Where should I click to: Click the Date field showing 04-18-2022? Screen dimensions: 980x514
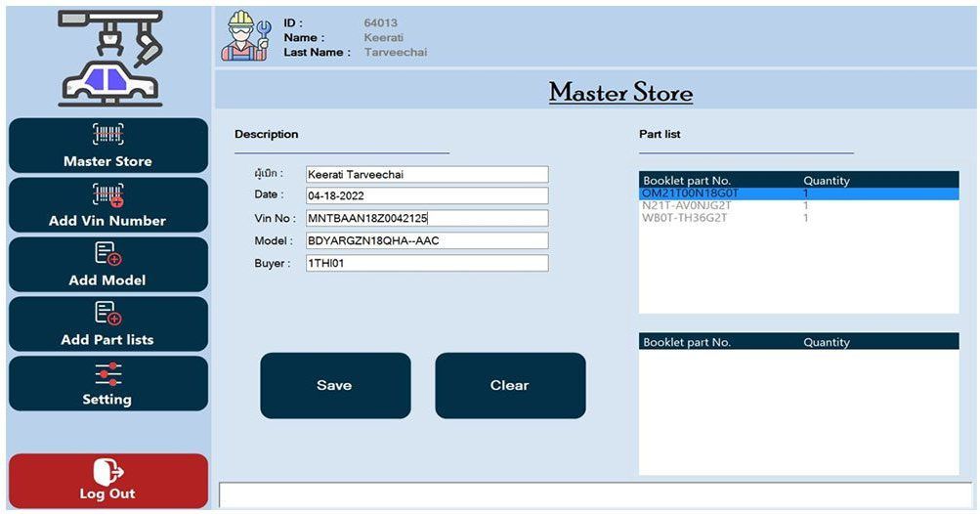pyautogui.click(x=427, y=195)
